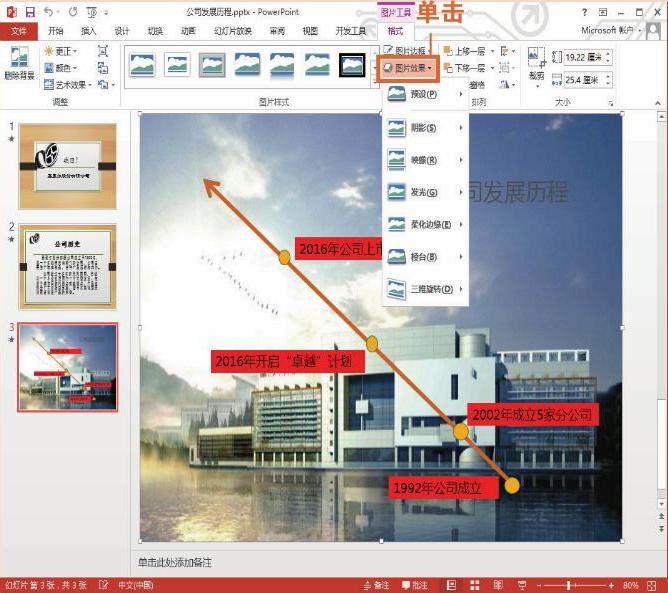Click the Redo/Repeat icon
Viewport: 668px width, 593px height.
(73, 12)
